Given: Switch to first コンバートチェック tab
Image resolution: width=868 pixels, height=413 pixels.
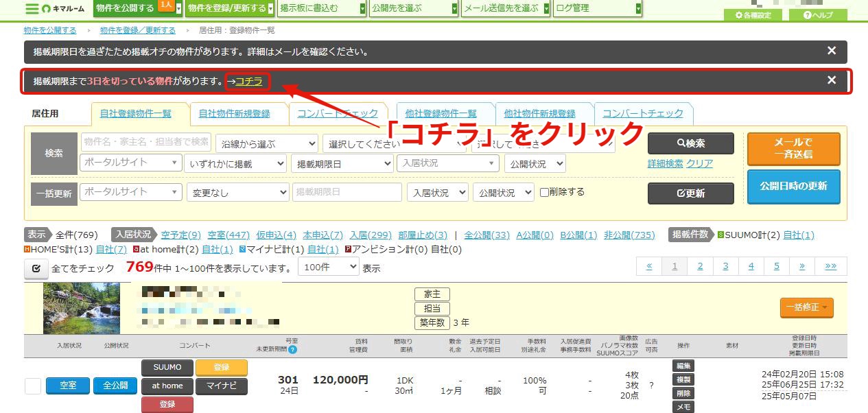Looking at the screenshot, I should coord(338,114).
